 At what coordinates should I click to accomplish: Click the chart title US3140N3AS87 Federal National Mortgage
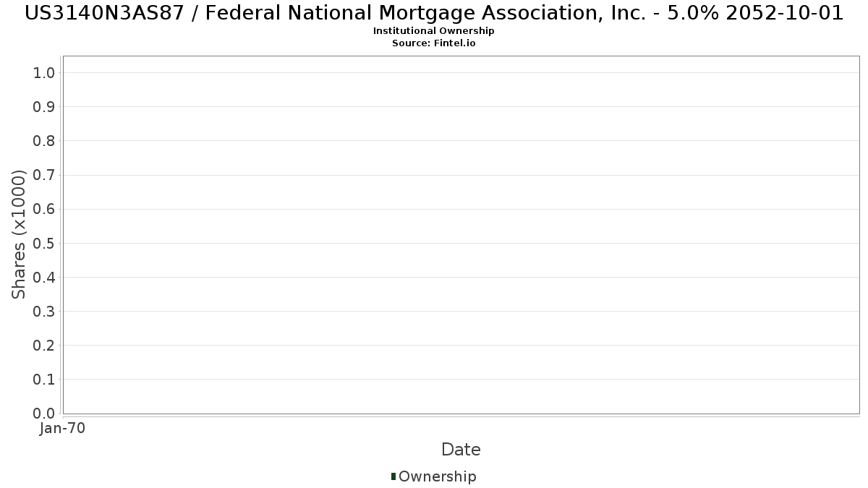click(x=433, y=13)
